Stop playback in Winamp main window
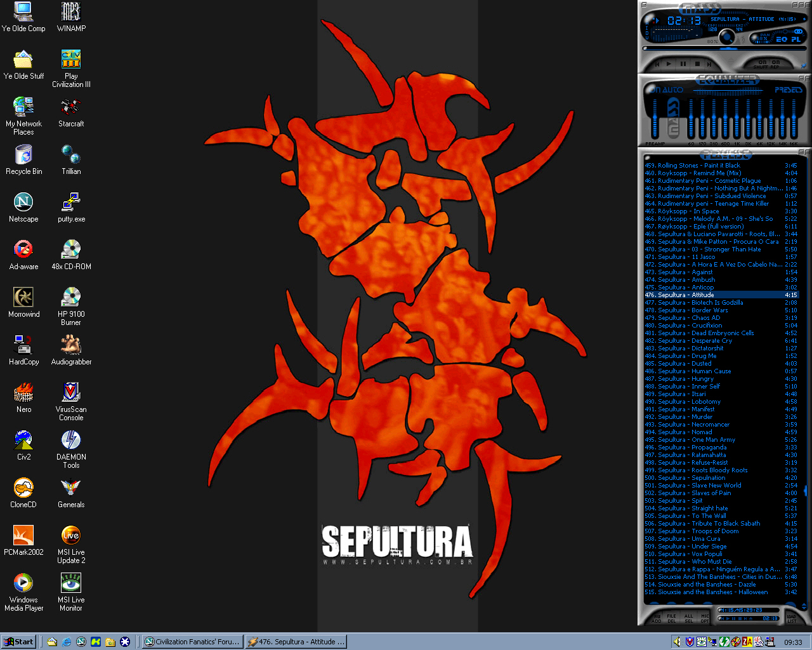 tap(697, 64)
